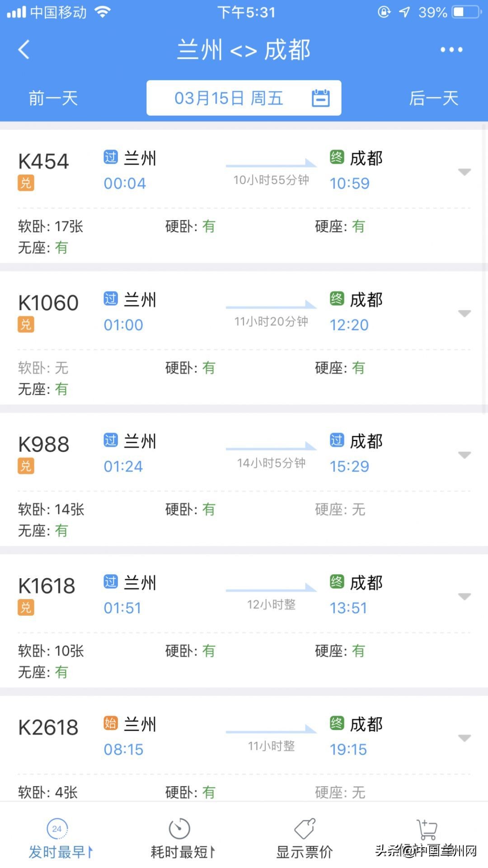Expand the K454 train details arrow
Screen dimensions: 488x868
(465, 172)
